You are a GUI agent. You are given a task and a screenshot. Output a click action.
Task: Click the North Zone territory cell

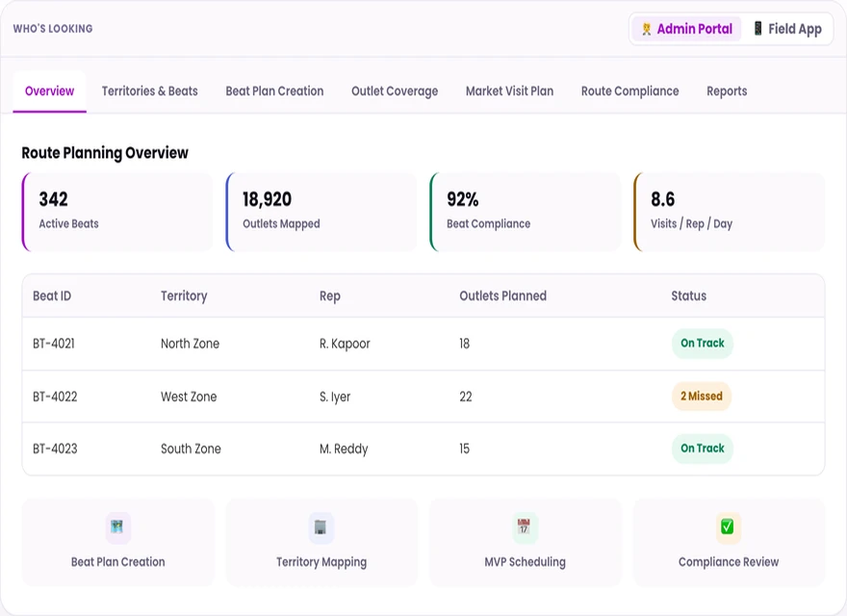click(x=190, y=344)
